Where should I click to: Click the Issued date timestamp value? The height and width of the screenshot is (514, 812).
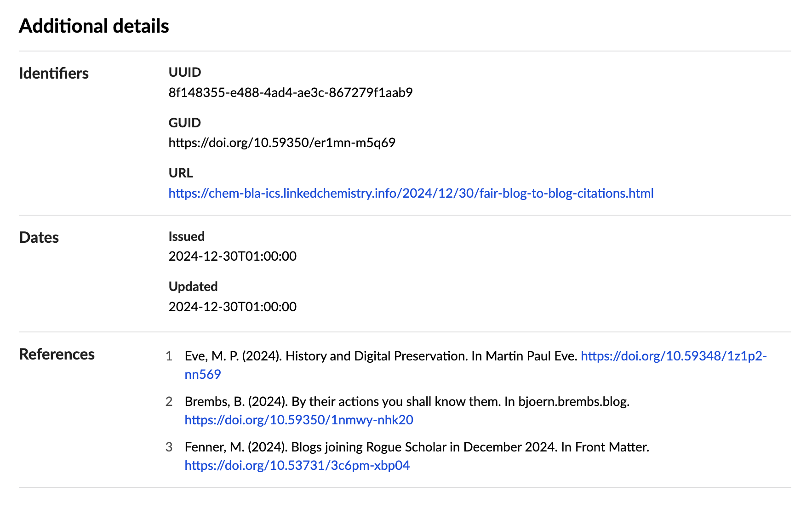[232, 256]
